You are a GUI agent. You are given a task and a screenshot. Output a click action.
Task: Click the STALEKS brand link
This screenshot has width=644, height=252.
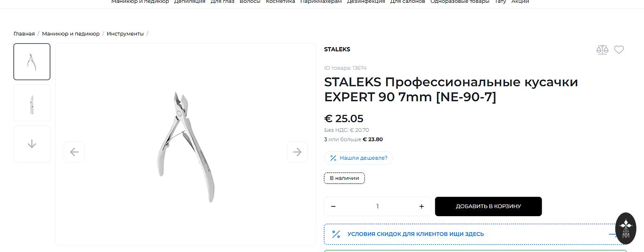[x=337, y=49]
